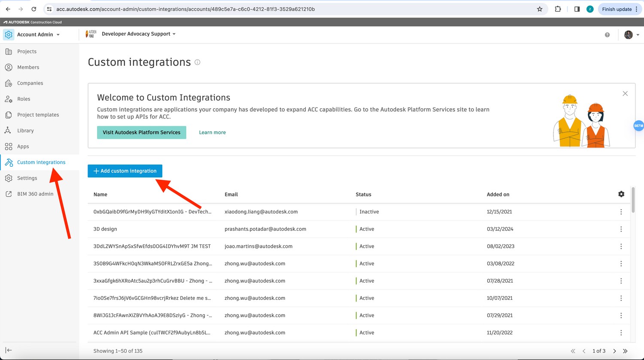Image resolution: width=644 pixels, height=360 pixels.
Task: Open the help question mark icon
Action: click(x=607, y=35)
